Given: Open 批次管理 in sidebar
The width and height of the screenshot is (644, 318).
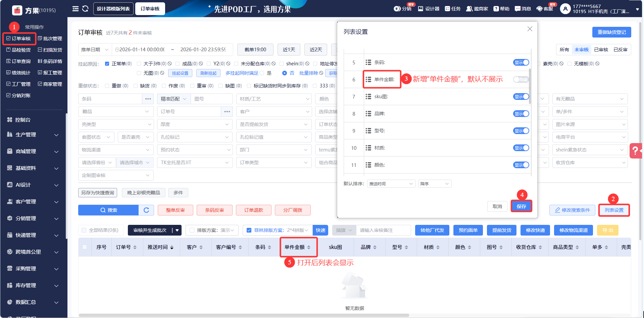Looking at the screenshot, I should click(50, 39).
